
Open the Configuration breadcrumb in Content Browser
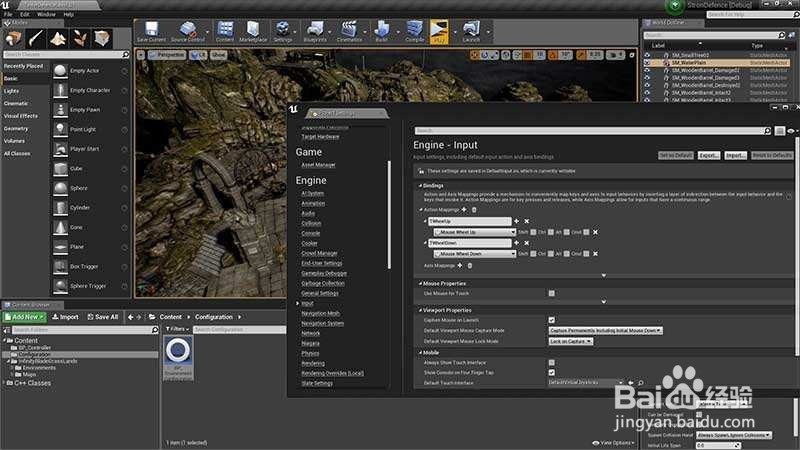click(x=214, y=317)
